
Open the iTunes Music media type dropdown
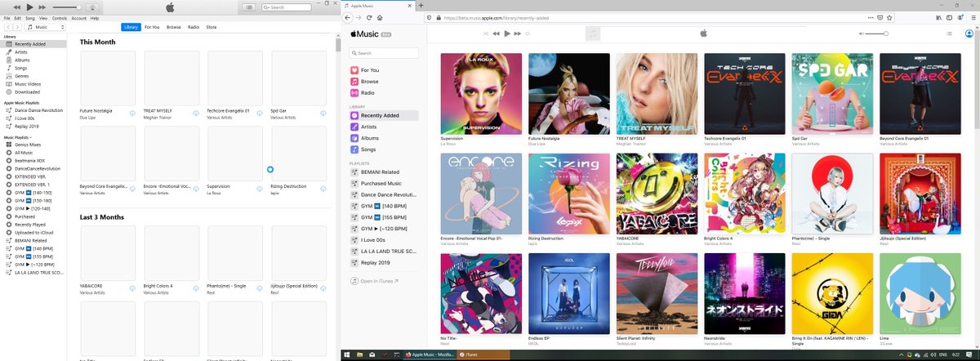click(x=47, y=27)
